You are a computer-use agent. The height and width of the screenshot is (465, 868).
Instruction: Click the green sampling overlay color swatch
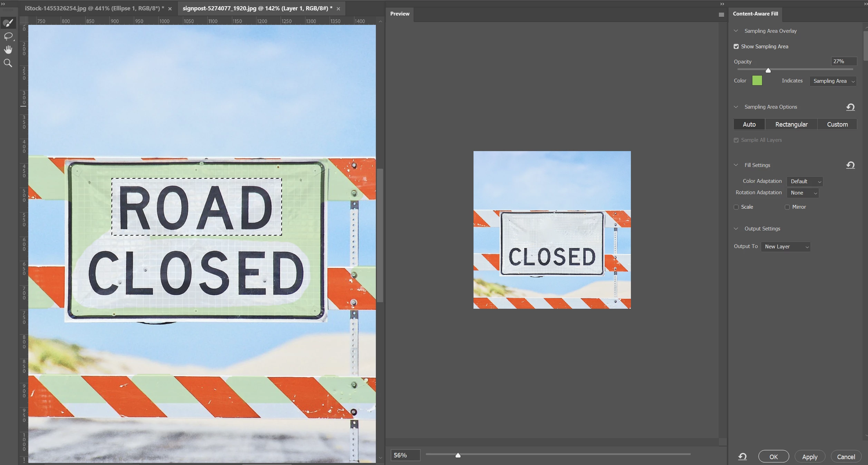click(757, 81)
